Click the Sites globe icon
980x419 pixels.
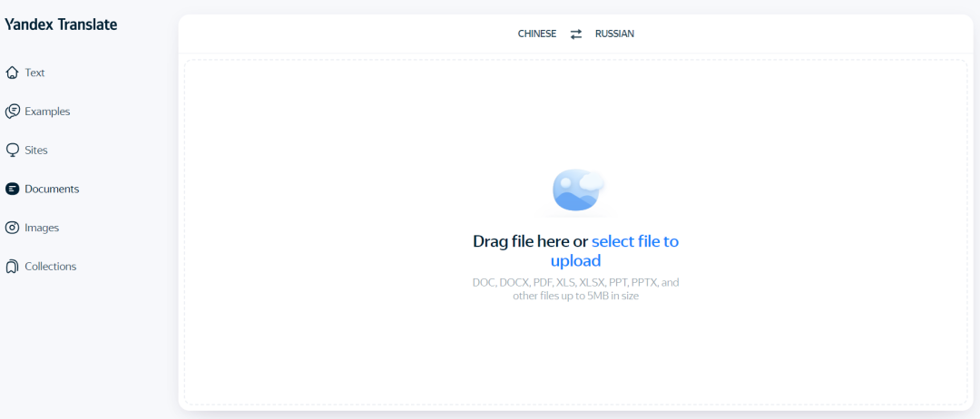(x=12, y=151)
